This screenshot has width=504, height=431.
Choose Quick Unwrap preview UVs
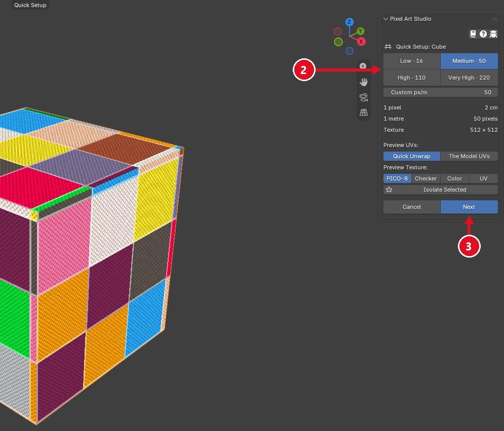(411, 156)
